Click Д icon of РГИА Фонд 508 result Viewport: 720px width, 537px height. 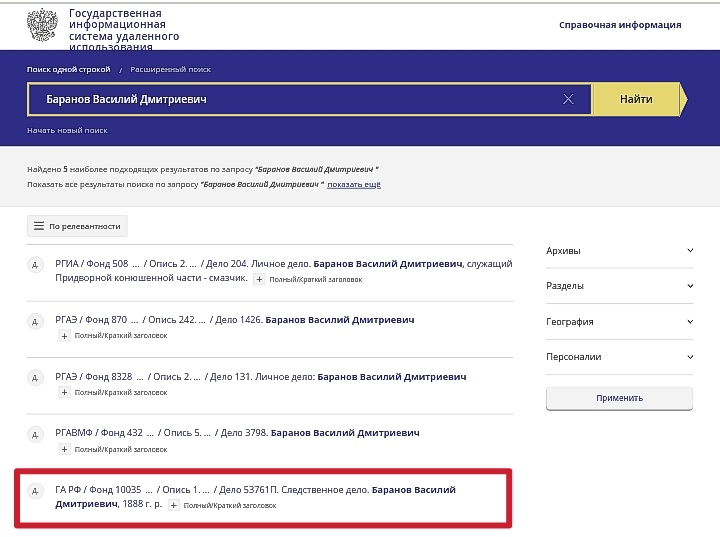tap(35, 265)
